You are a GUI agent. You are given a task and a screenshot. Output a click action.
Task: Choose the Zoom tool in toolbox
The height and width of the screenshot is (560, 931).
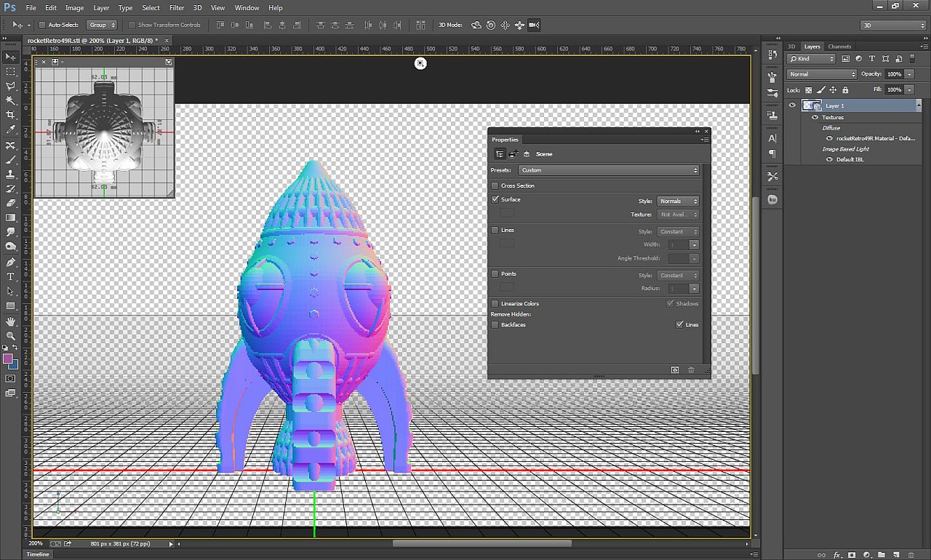point(11,336)
